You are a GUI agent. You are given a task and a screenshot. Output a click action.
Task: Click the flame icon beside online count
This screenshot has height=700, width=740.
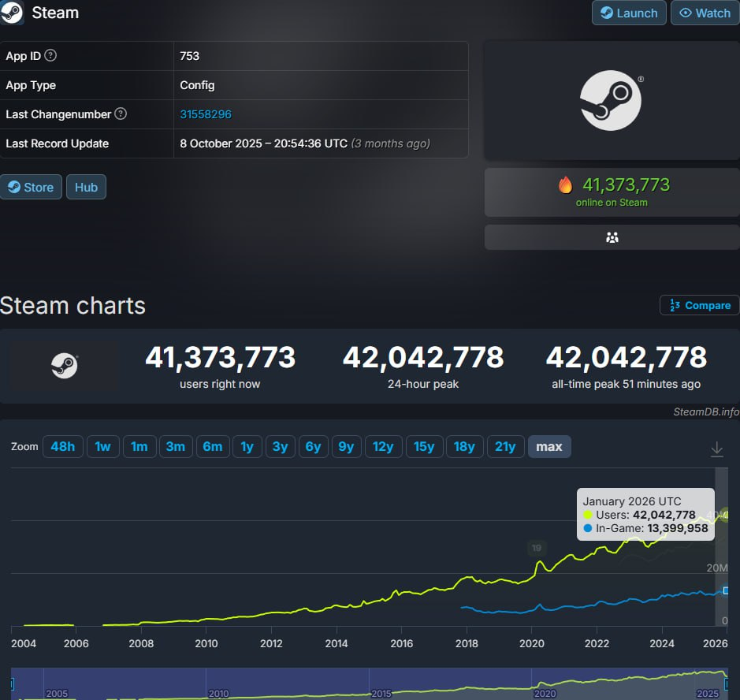pyautogui.click(x=565, y=185)
